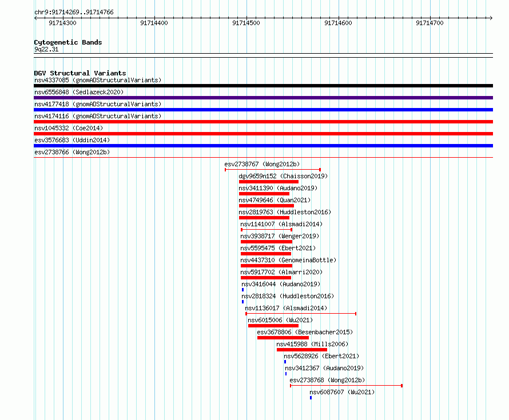The image size is (509, 420).
Task: Open nsv4177418 (gnomADStructuralVariants) label
Action: (98, 104)
